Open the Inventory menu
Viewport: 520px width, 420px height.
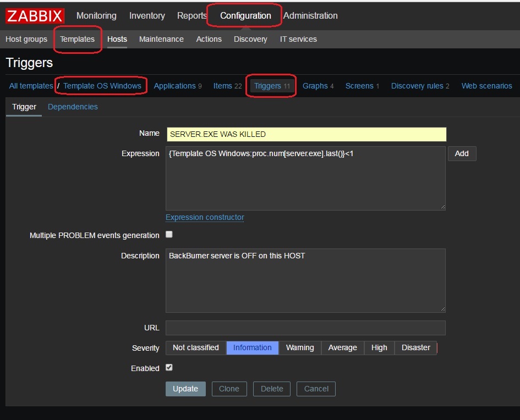pyautogui.click(x=147, y=15)
